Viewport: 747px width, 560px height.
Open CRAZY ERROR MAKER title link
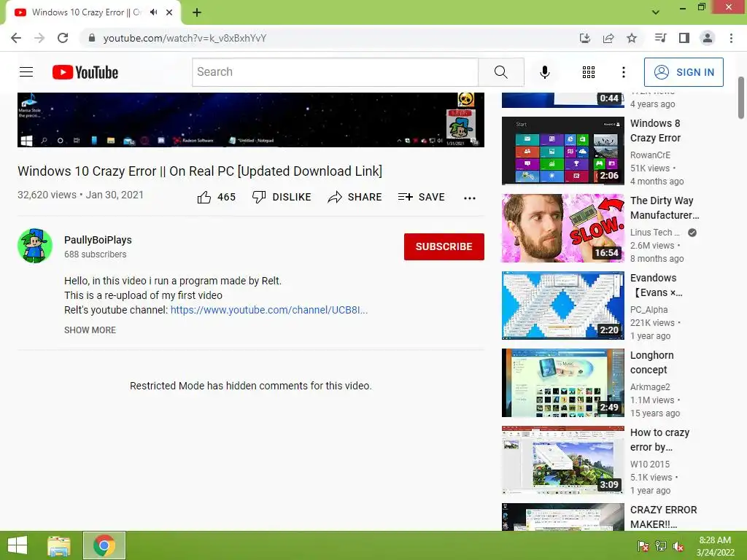[664, 517]
